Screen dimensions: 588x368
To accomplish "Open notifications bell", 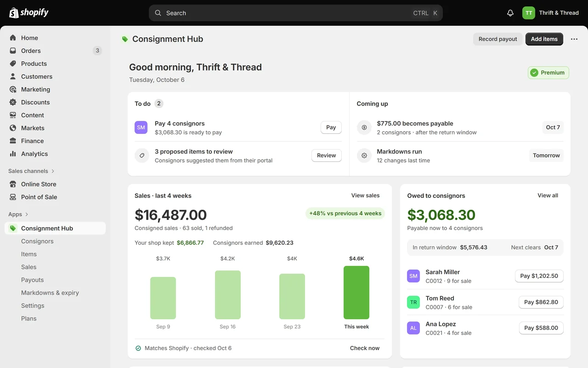I will pyautogui.click(x=510, y=13).
